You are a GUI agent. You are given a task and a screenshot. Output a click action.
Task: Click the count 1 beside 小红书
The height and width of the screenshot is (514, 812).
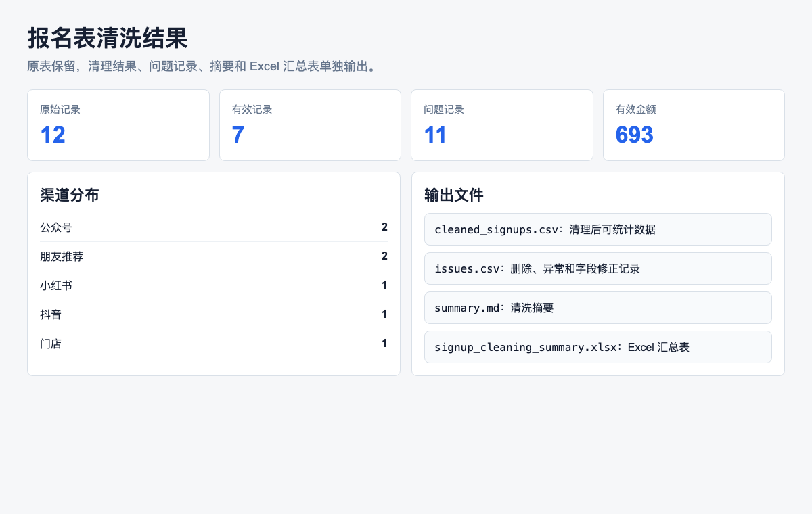(x=384, y=285)
